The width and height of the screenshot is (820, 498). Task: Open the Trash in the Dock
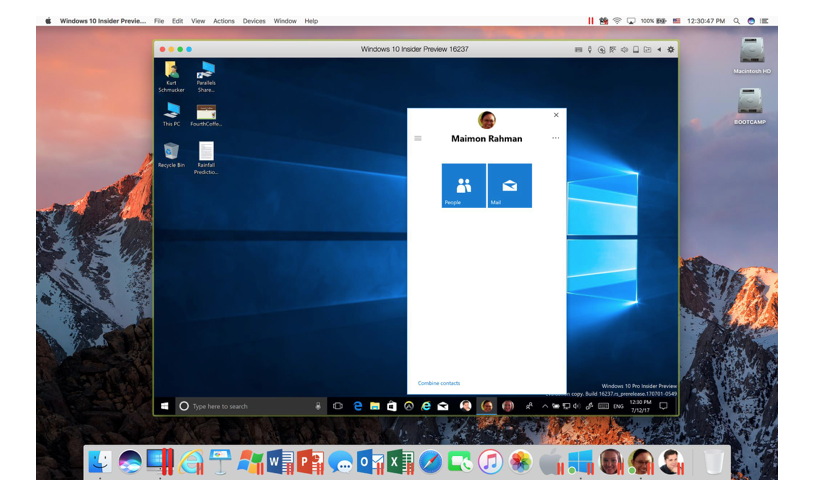point(713,462)
